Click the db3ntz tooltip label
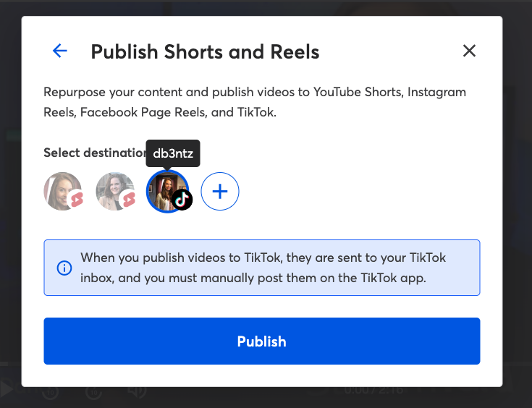532x408 pixels. tap(173, 153)
